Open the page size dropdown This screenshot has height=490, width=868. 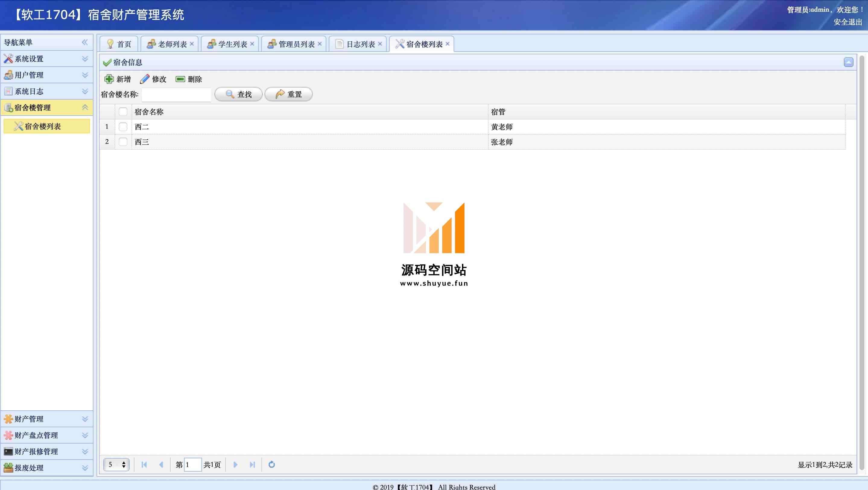[116, 464]
